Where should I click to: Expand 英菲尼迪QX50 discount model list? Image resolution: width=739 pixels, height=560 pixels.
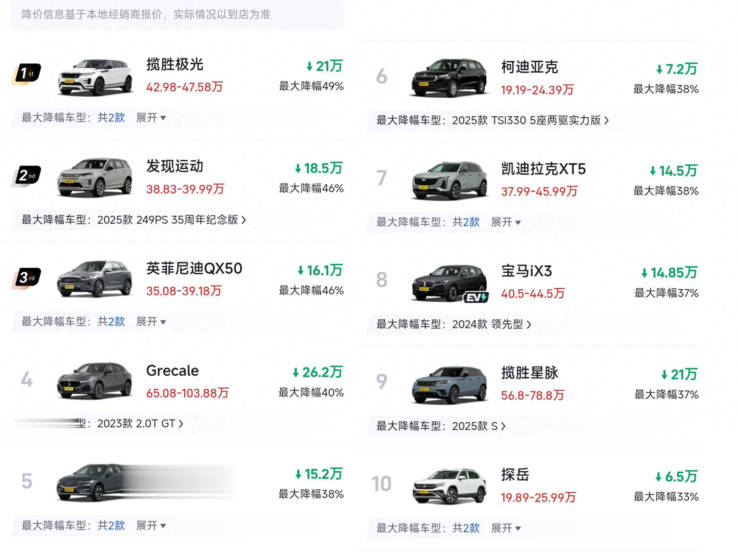[x=151, y=322]
